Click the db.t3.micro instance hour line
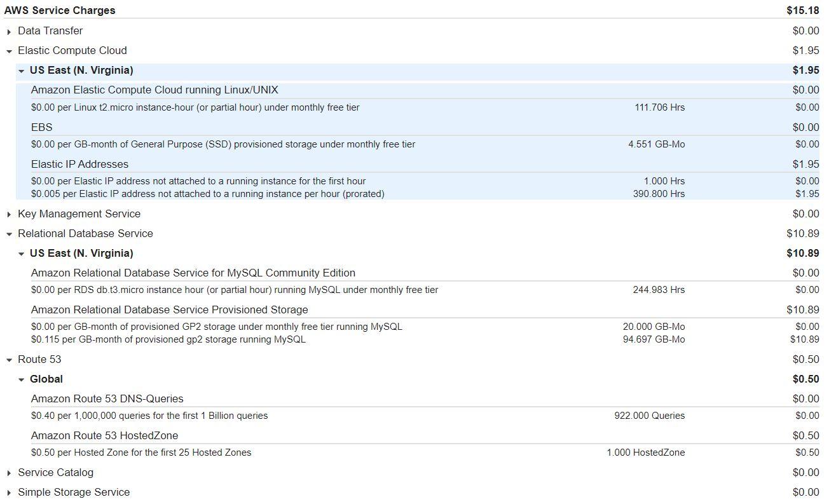This screenshot has width=836, height=504. click(x=235, y=290)
